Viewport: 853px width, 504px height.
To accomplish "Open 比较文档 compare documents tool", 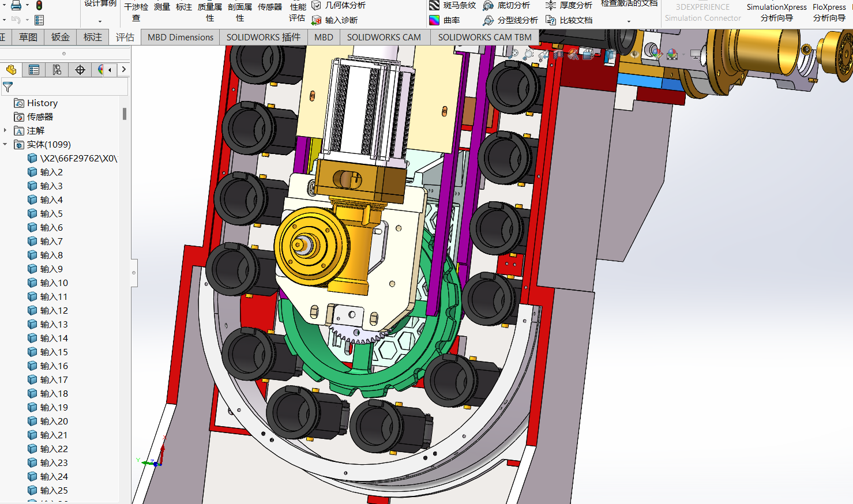I will click(569, 20).
